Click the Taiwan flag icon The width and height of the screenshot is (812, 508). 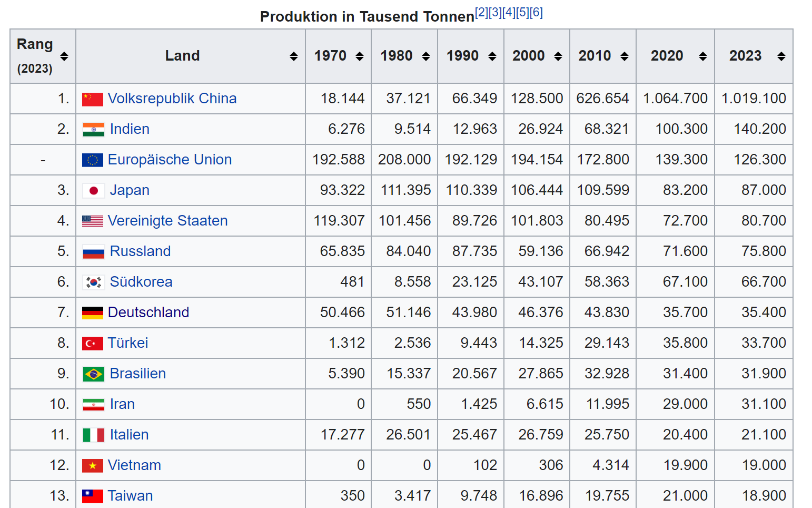click(93, 496)
